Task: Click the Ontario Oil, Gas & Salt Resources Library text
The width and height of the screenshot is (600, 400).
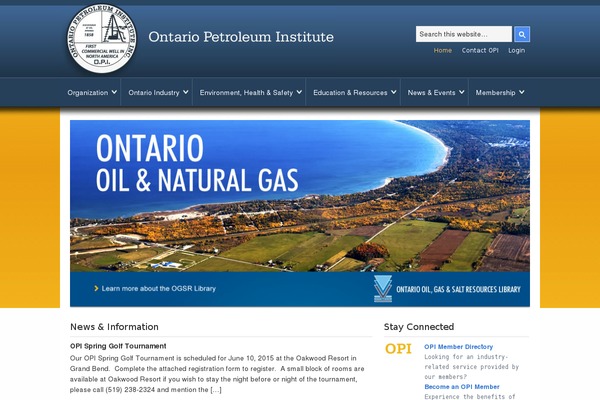Action: (x=458, y=289)
